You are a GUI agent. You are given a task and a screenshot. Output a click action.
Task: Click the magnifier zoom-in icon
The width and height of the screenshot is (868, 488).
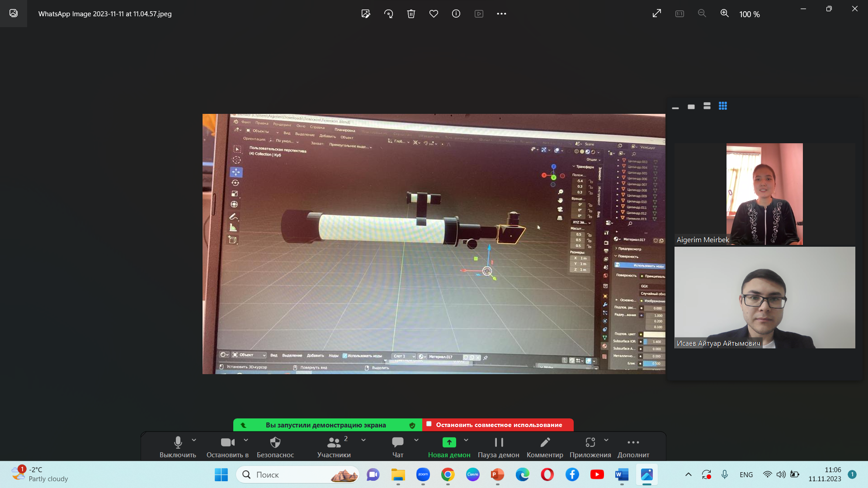(x=724, y=14)
